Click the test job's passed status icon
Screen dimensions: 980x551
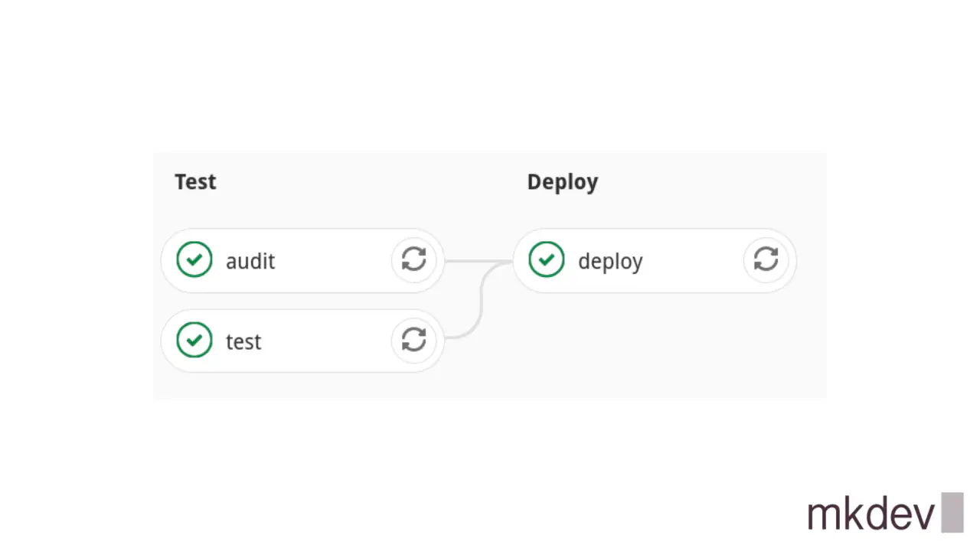194,340
